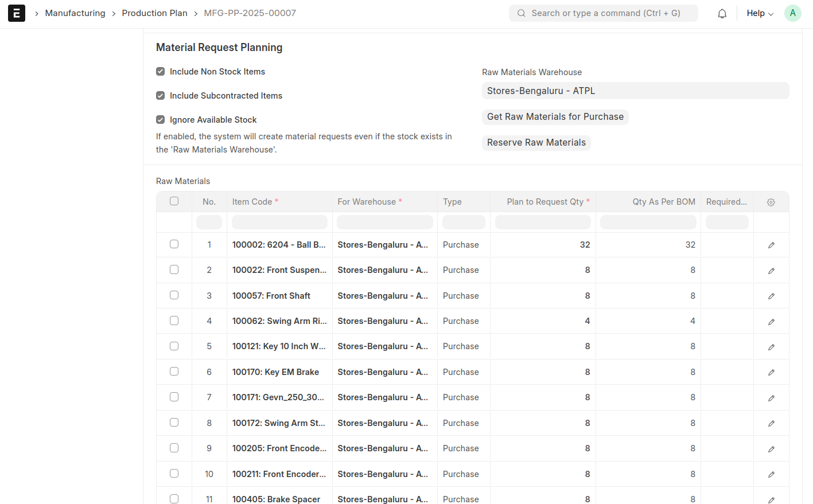Edit row 1 Ball Bearing with pencil icon
Viewport: 813px width, 504px height.
point(771,245)
